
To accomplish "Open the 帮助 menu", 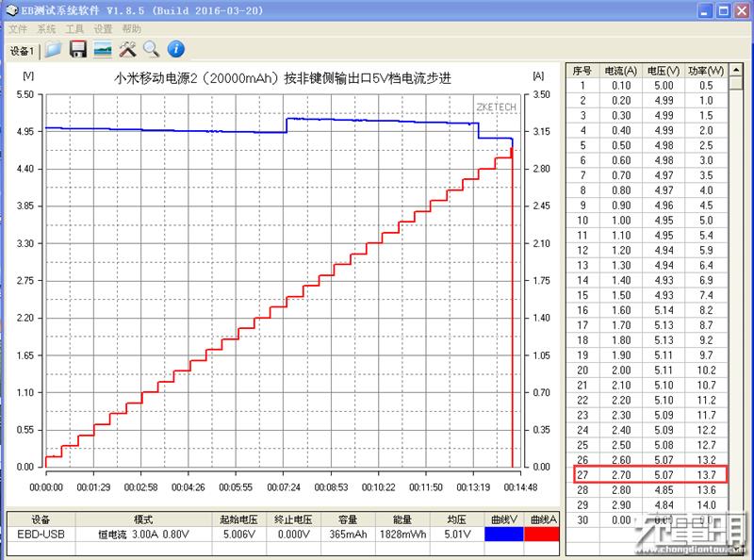I will click(131, 29).
